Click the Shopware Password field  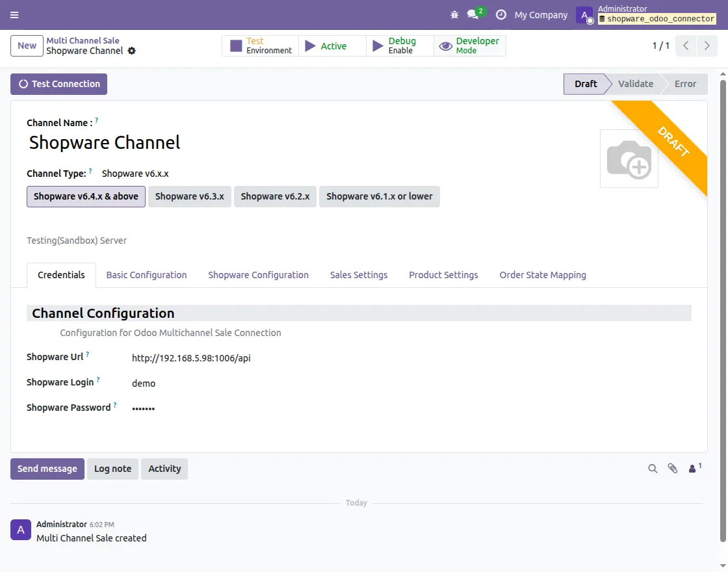tap(144, 409)
